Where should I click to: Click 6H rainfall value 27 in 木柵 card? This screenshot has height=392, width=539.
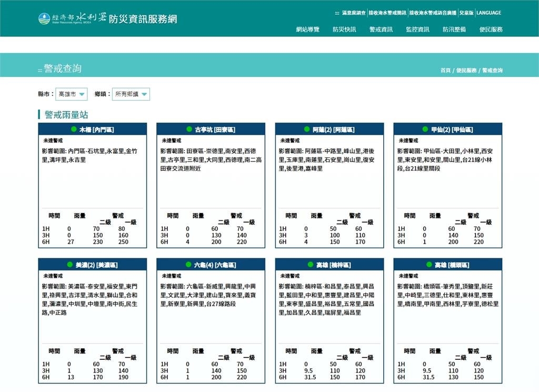(x=71, y=242)
